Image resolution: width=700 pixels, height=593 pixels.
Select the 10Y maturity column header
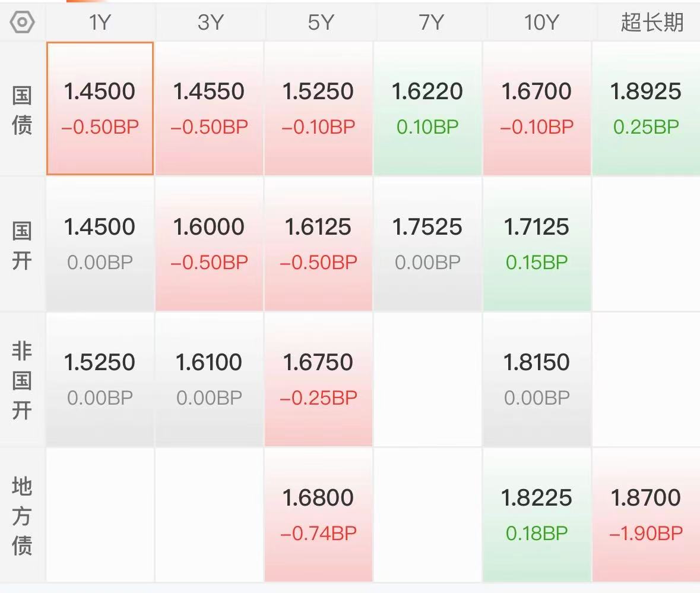pyautogui.click(x=541, y=23)
